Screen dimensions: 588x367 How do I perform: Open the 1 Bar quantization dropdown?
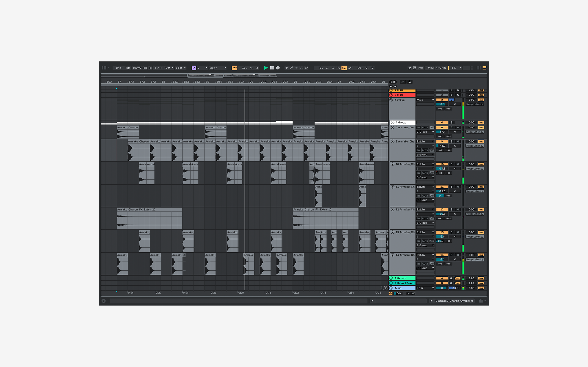click(181, 68)
